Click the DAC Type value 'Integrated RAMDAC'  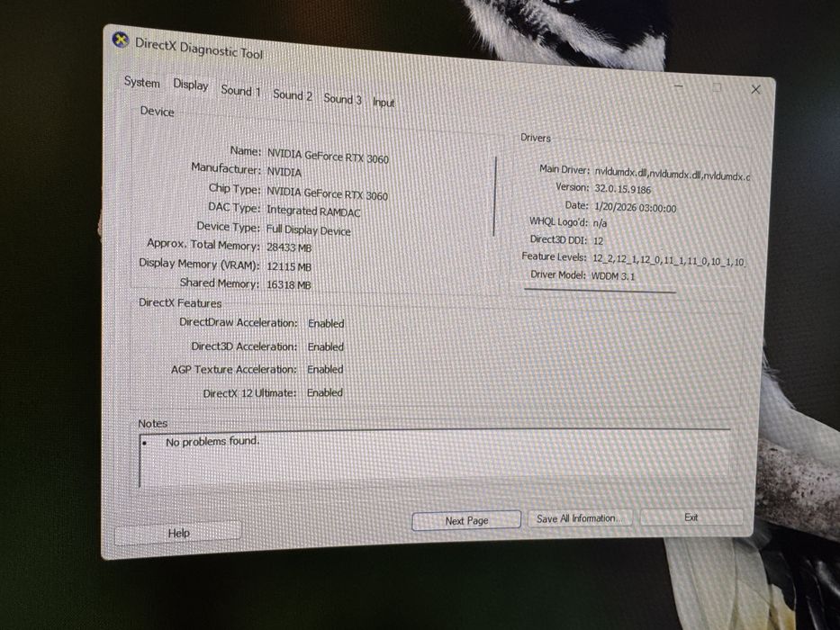(x=313, y=211)
